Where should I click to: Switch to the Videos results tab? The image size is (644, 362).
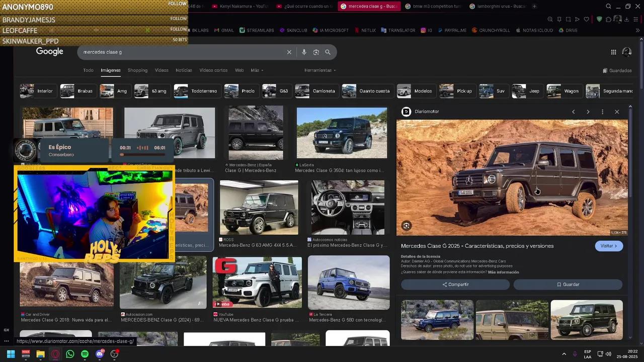coord(162,70)
